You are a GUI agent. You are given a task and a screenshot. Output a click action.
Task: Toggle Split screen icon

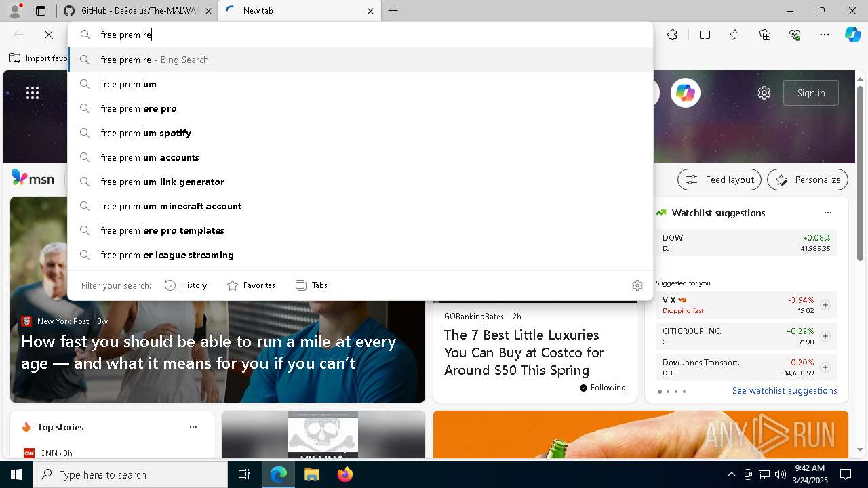tap(705, 35)
